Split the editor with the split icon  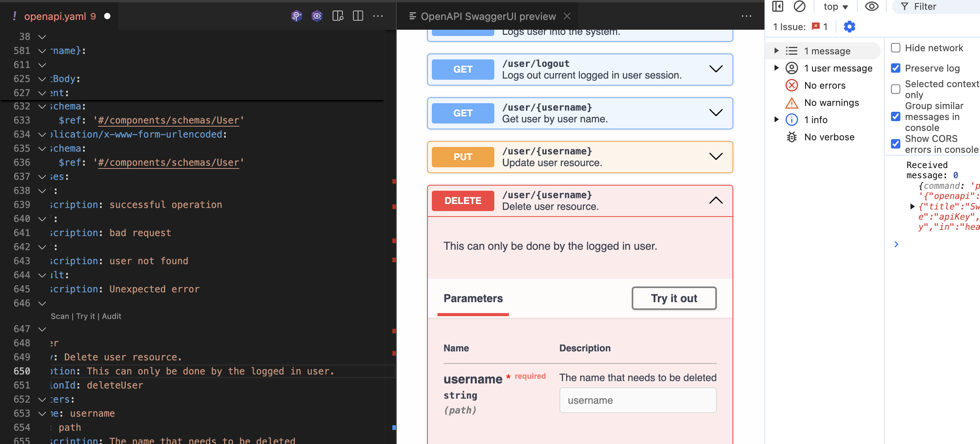click(x=358, y=16)
